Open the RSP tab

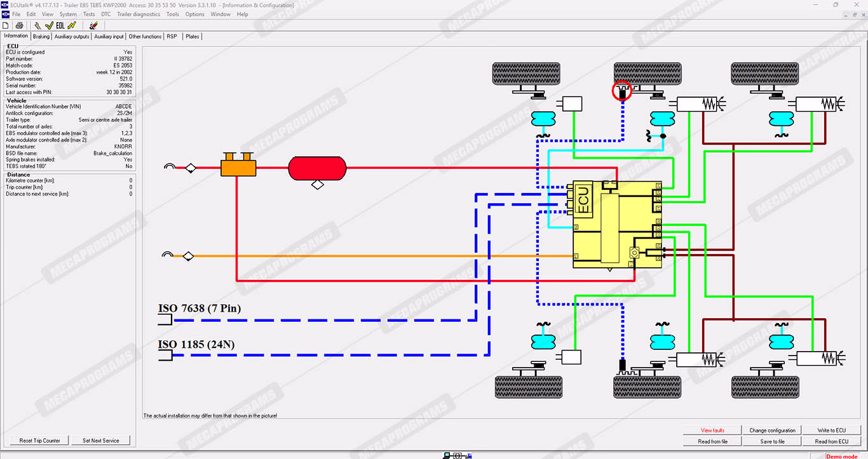click(x=172, y=37)
